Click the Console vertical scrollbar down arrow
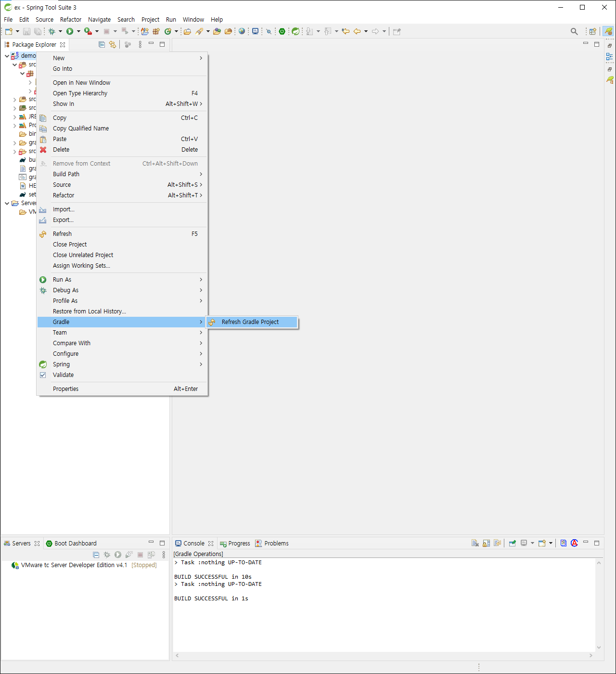Image resolution: width=616 pixels, height=674 pixels. tap(599, 648)
